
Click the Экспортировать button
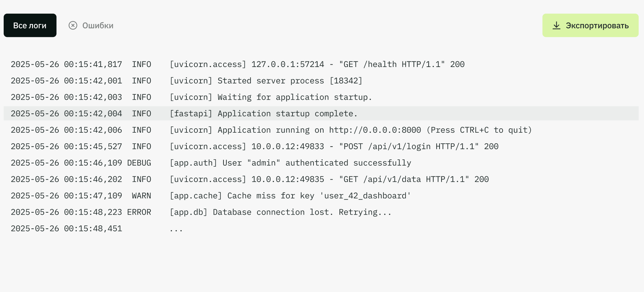tap(590, 25)
